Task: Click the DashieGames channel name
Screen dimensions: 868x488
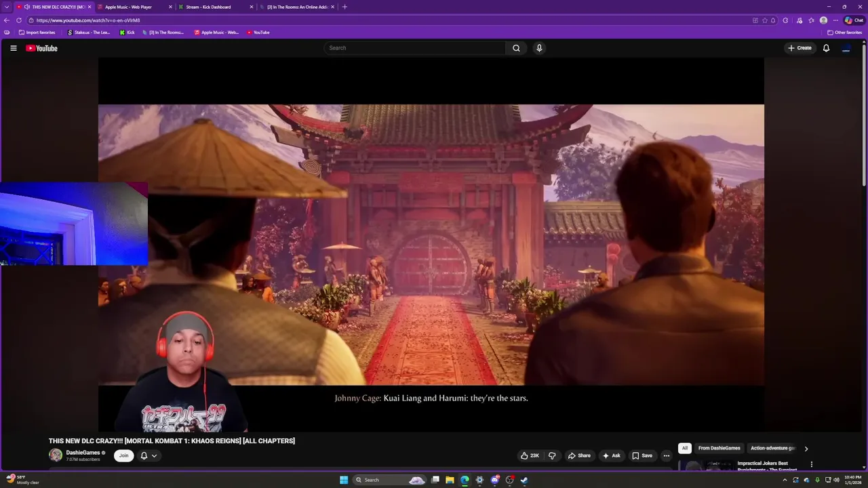Action: [x=83, y=453]
